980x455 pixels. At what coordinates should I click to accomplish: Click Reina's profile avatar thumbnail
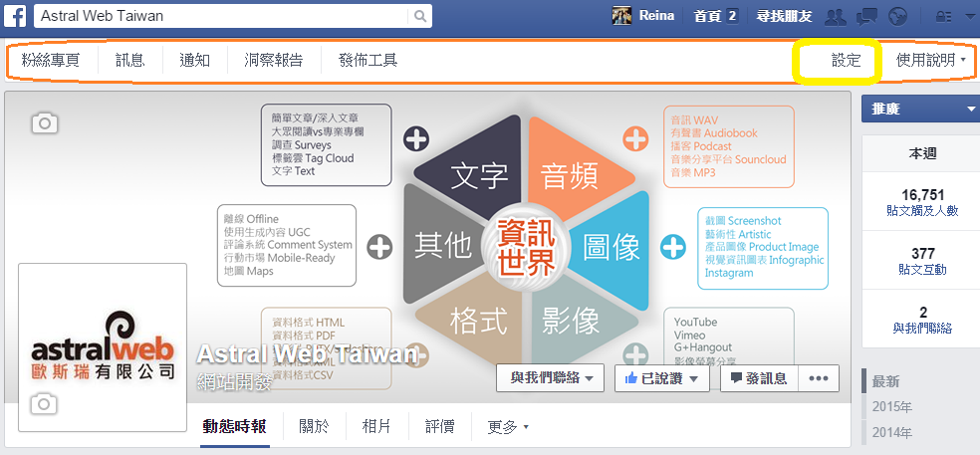[x=621, y=16]
